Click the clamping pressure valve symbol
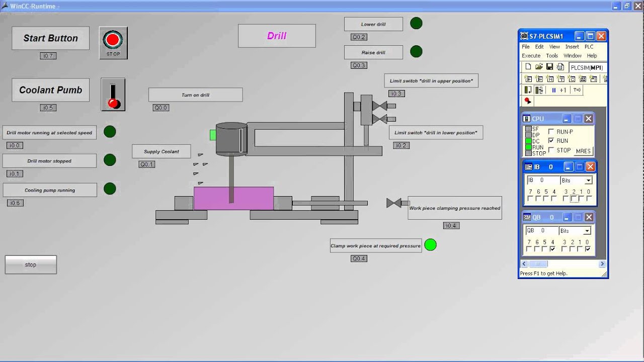 coord(394,203)
